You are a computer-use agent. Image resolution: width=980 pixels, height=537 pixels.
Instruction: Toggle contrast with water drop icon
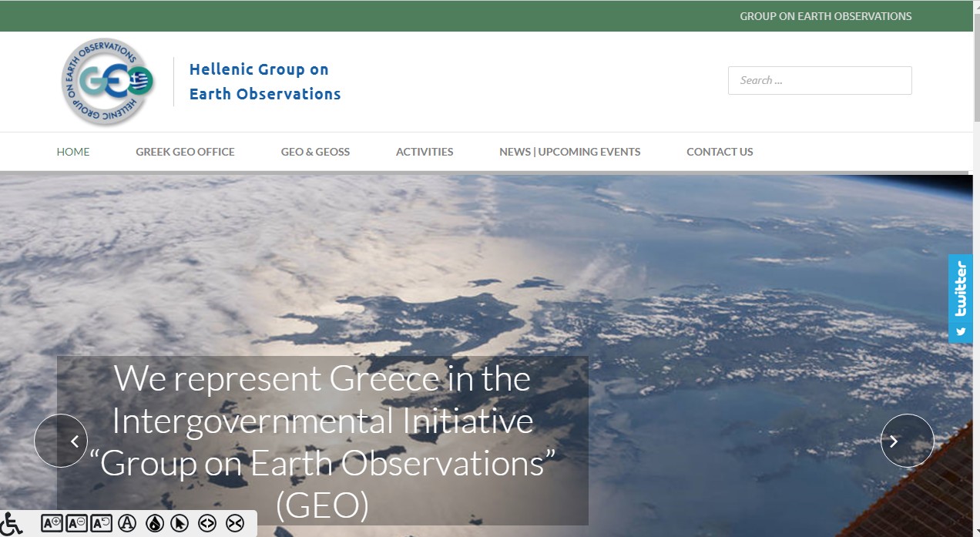[x=154, y=523]
